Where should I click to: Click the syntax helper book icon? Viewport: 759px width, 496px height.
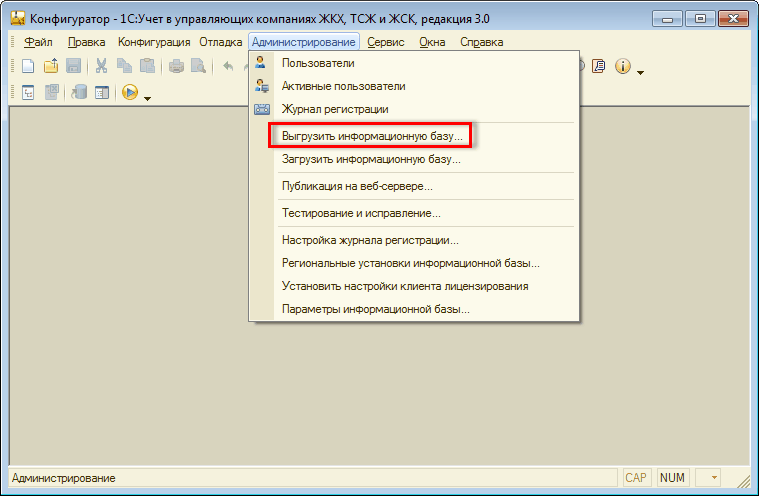pyautogui.click(x=599, y=65)
